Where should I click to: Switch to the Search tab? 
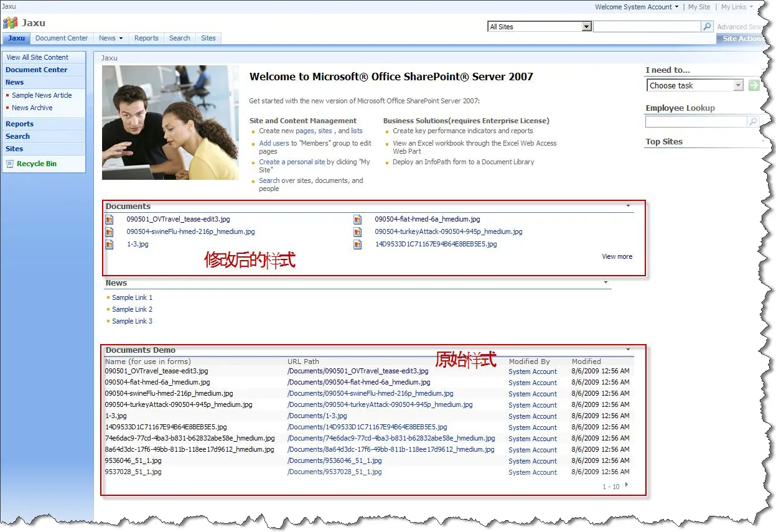180,39
